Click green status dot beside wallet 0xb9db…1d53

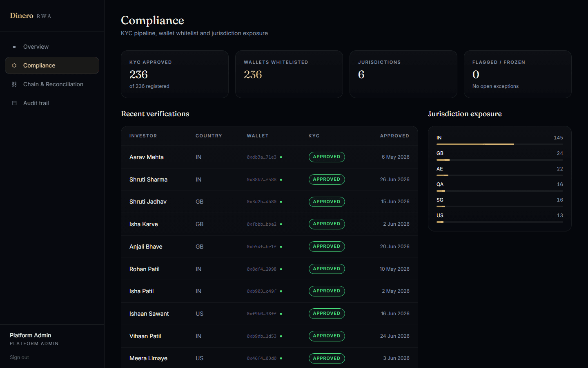[x=281, y=336]
